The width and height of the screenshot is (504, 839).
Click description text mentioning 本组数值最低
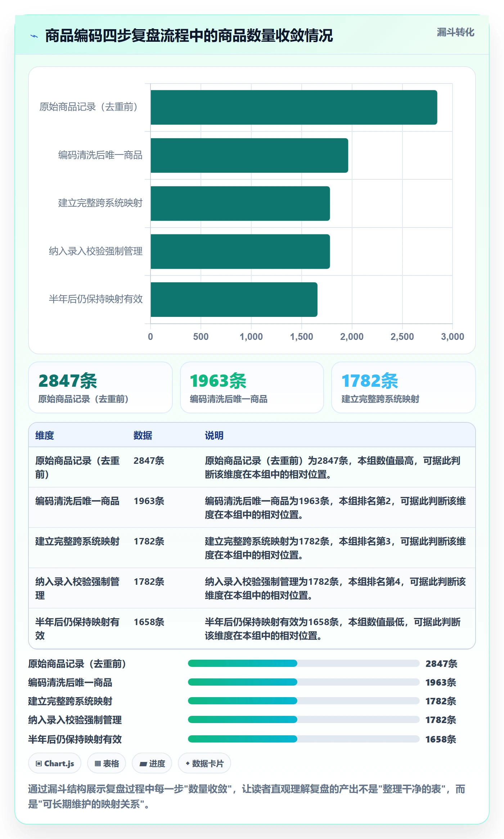pos(333,629)
